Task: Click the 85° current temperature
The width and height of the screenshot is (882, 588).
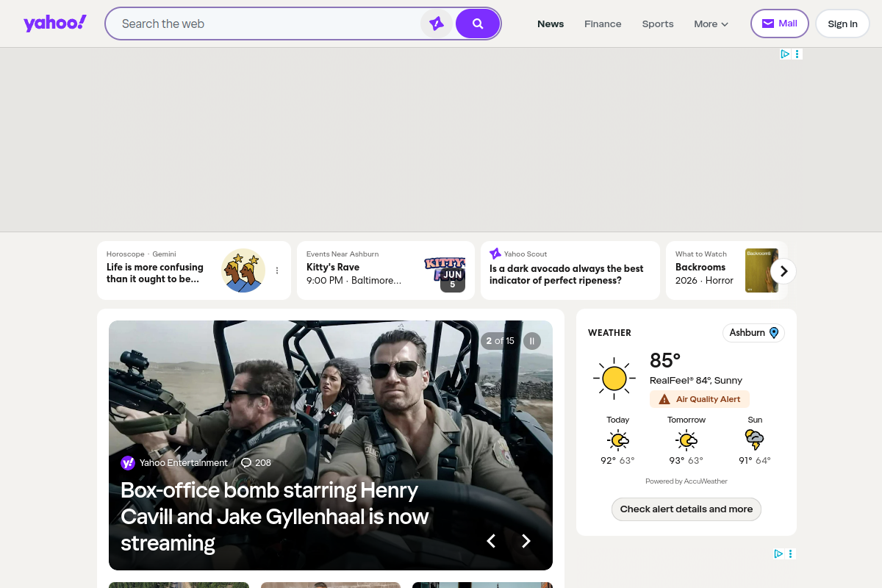Action: [x=665, y=361]
